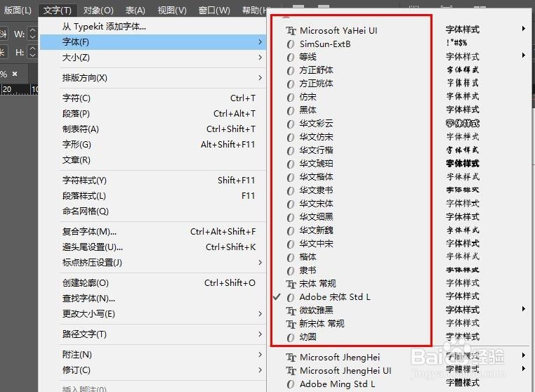Click OpenType icon beside 等线
The height and width of the screenshot is (392, 535).
click(x=291, y=58)
